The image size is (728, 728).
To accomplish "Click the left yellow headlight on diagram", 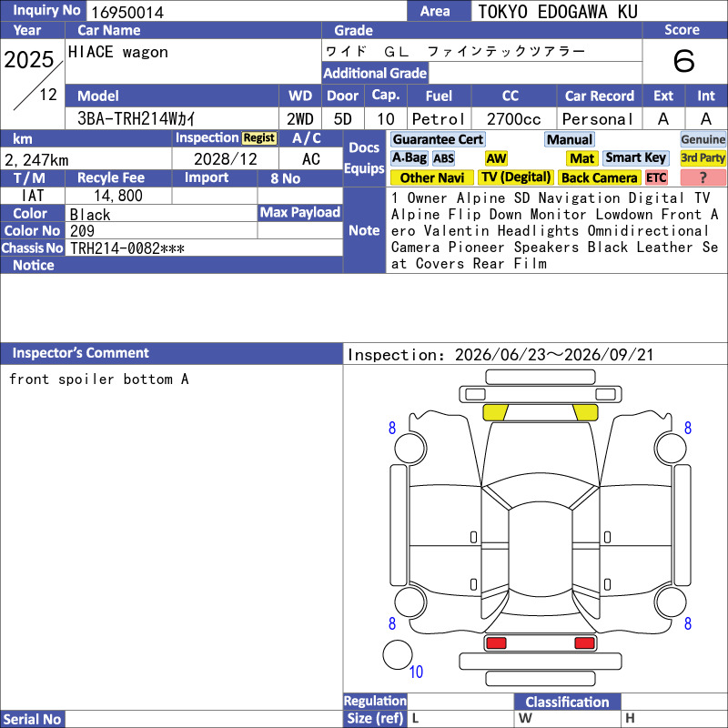I will click(495, 412).
